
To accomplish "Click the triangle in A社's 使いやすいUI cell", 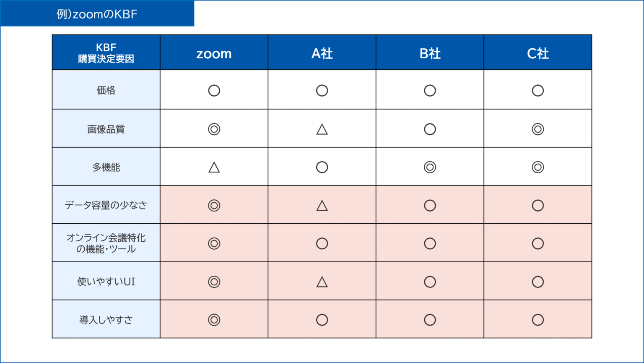I will tap(322, 282).
